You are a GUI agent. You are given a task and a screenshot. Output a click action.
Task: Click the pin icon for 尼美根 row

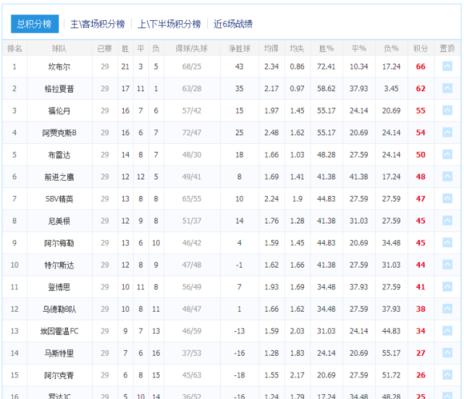(447, 221)
